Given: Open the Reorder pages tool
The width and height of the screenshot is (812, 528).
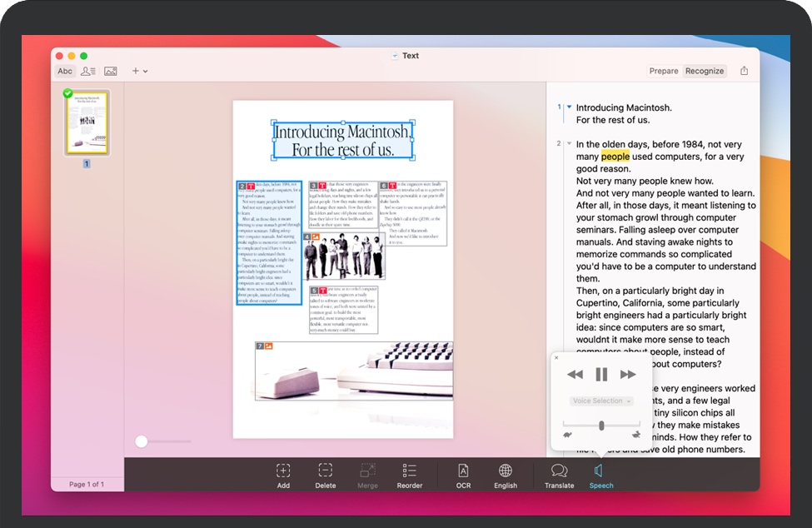Looking at the screenshot, I should click(409, 476).
